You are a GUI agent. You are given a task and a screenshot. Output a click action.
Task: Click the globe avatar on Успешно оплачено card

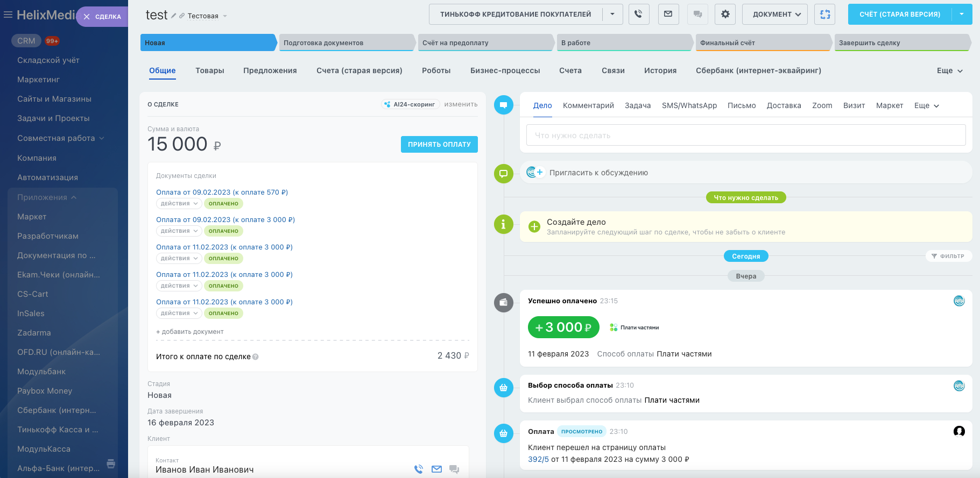(x=959, y=301)
